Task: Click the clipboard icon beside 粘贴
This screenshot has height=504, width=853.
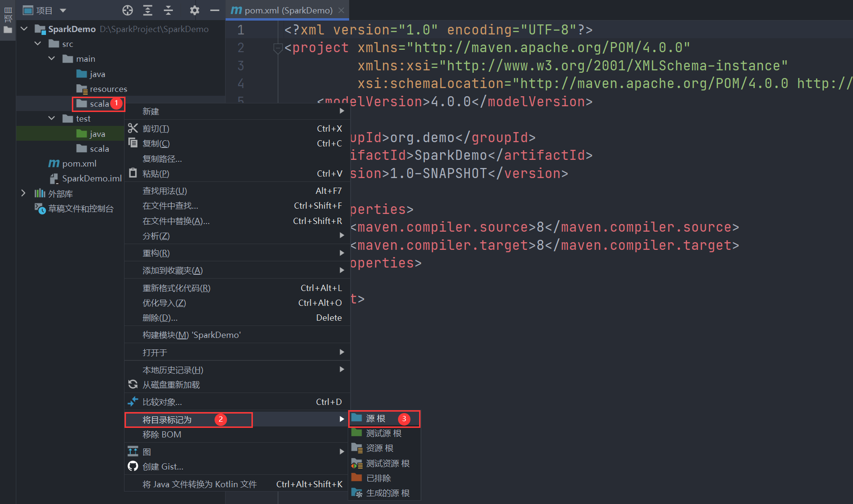Action: point(133,173)
